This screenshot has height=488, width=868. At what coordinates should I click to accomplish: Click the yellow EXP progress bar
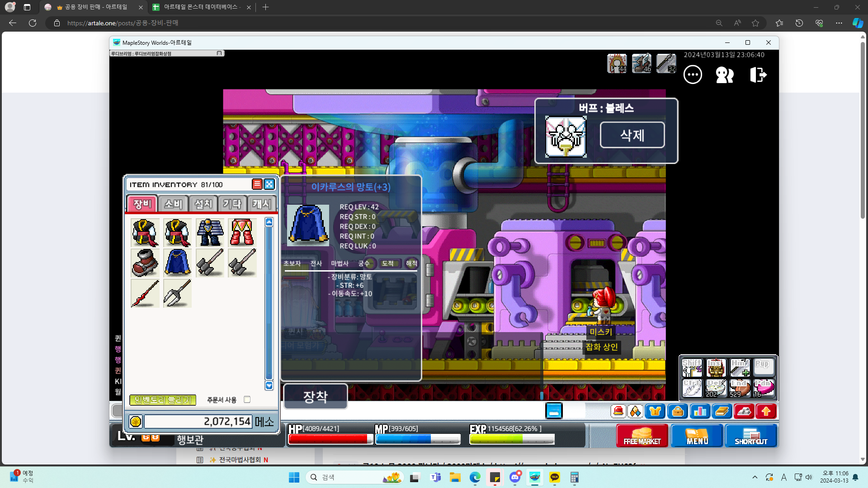point(512,439)
